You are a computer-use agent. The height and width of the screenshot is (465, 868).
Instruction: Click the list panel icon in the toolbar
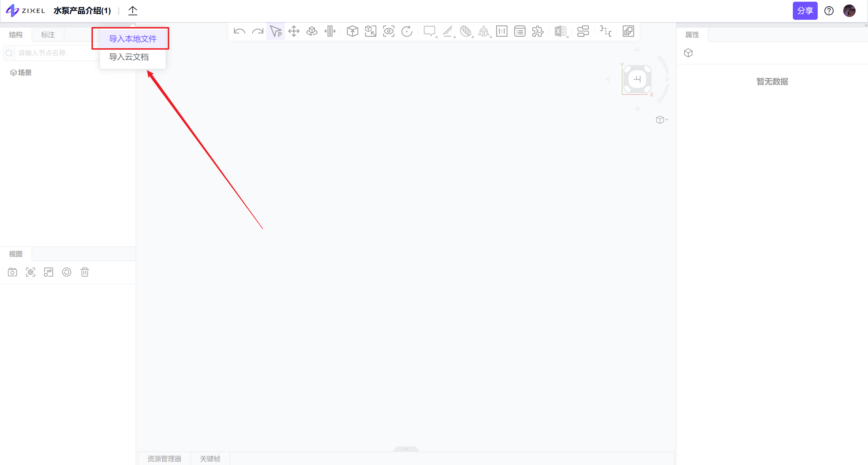[x=520, y=31]
